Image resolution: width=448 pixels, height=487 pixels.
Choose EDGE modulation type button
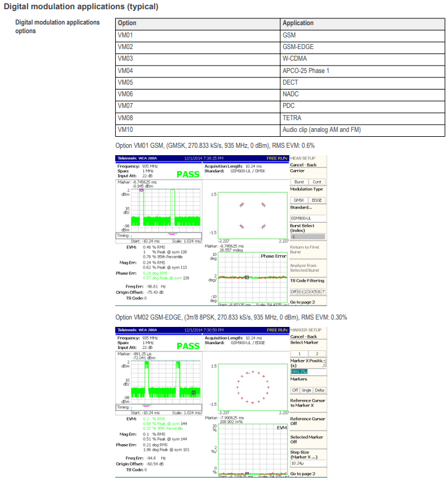(317, 201)
